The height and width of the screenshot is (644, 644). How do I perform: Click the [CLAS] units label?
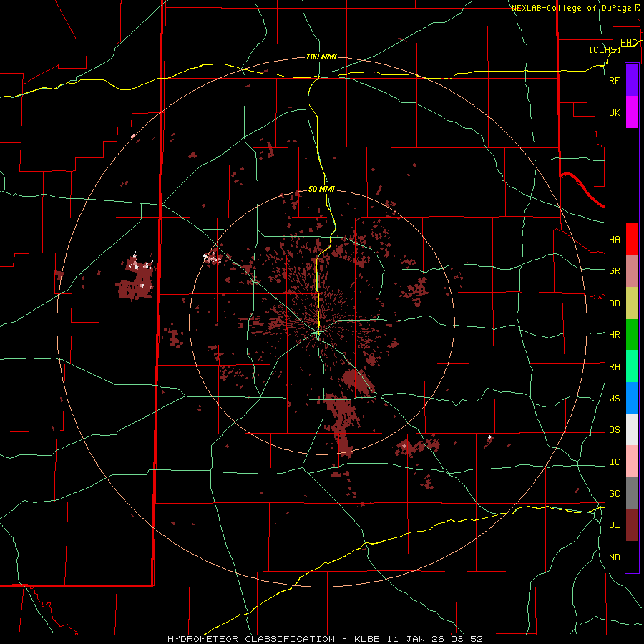605,49
